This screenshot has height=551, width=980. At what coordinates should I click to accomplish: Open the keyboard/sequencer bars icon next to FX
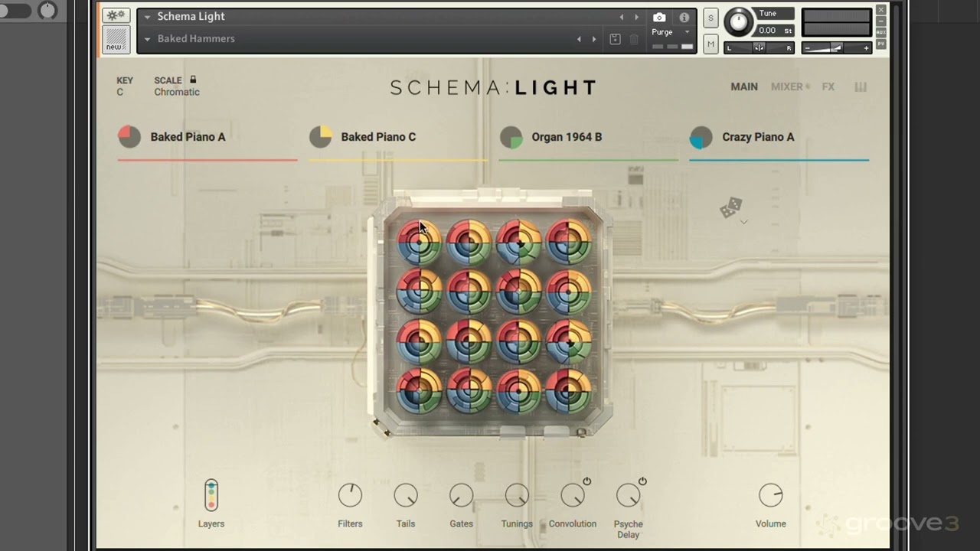(x=861, y=87)
